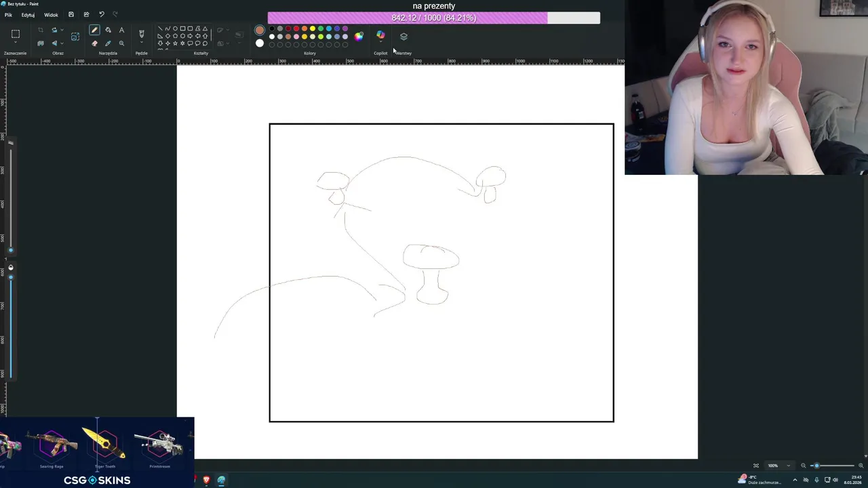Show hidden tray icons chevron
Image resolution: width=868 pixels, height=488 pixels.
[795, 480]
